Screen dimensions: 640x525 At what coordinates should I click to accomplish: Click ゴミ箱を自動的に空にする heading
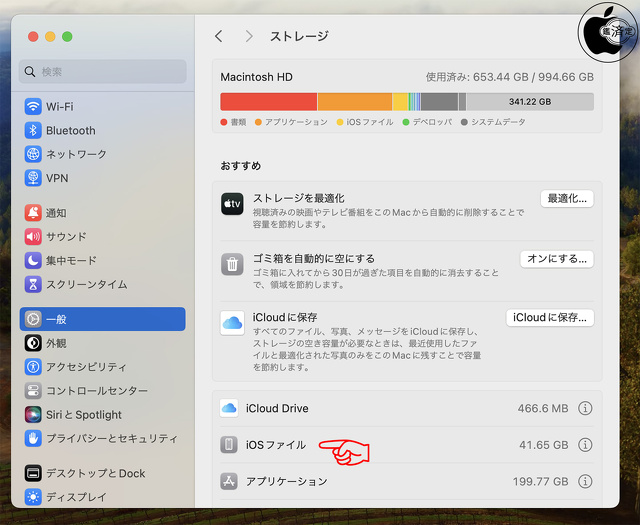point(314,258)
